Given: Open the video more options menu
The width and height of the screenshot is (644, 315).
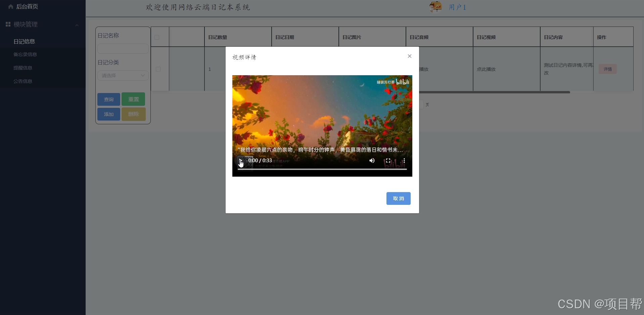Looking at the screenshot, I should [404, 161].
